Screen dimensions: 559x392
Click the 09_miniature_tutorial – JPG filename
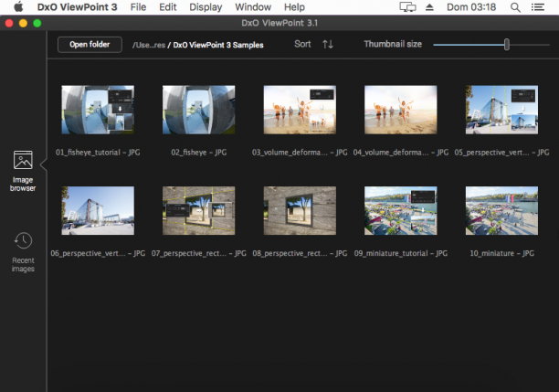click(x=401, y=253)
